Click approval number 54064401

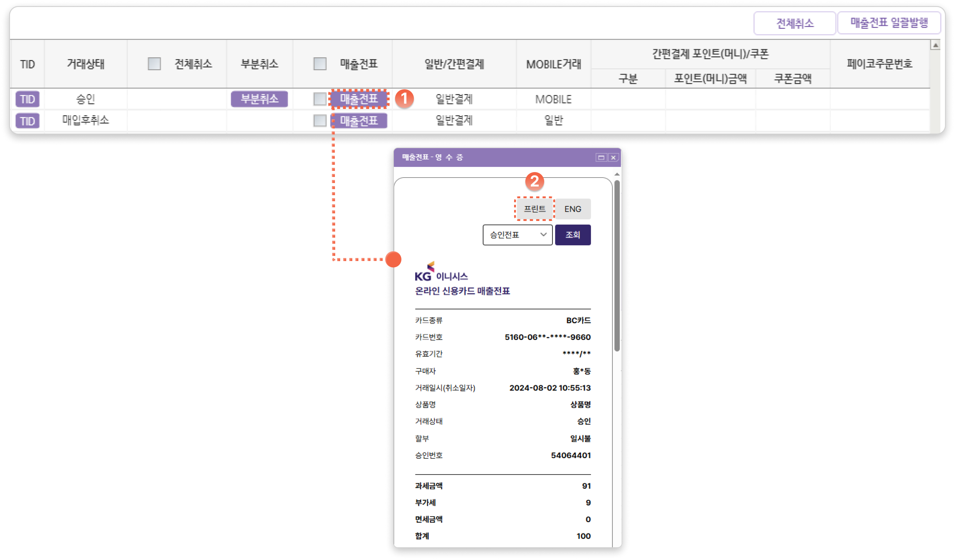[571, 455]
